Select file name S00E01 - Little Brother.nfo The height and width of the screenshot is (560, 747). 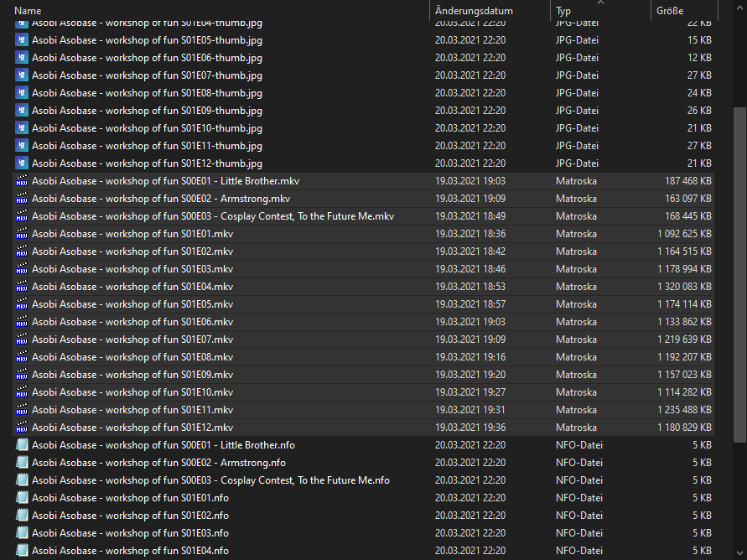[x=163, y=445]
